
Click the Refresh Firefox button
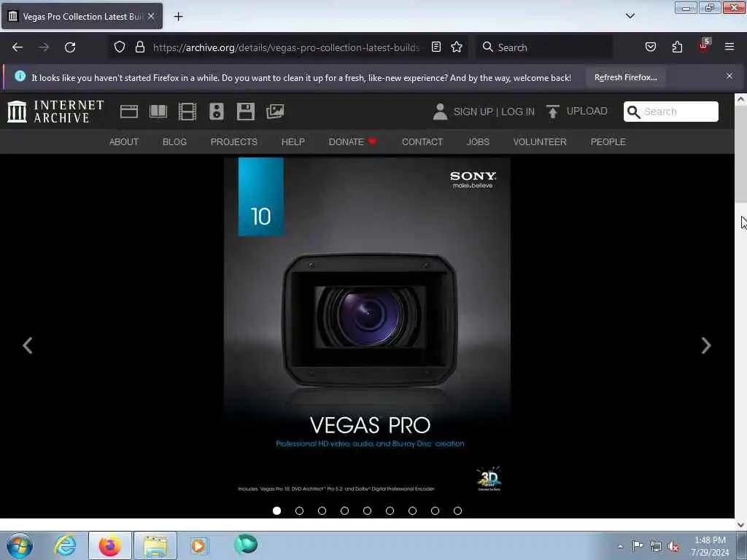coord(625,77)
